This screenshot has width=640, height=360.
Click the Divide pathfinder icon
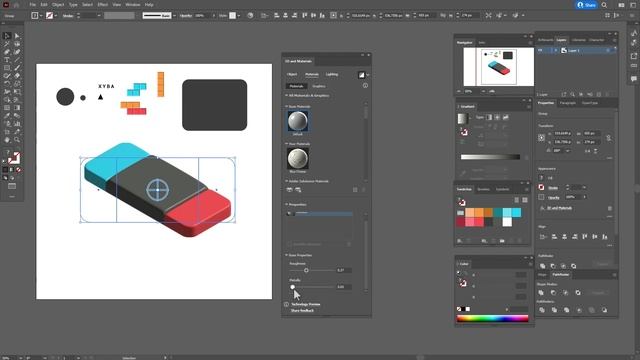coord(542,310)
